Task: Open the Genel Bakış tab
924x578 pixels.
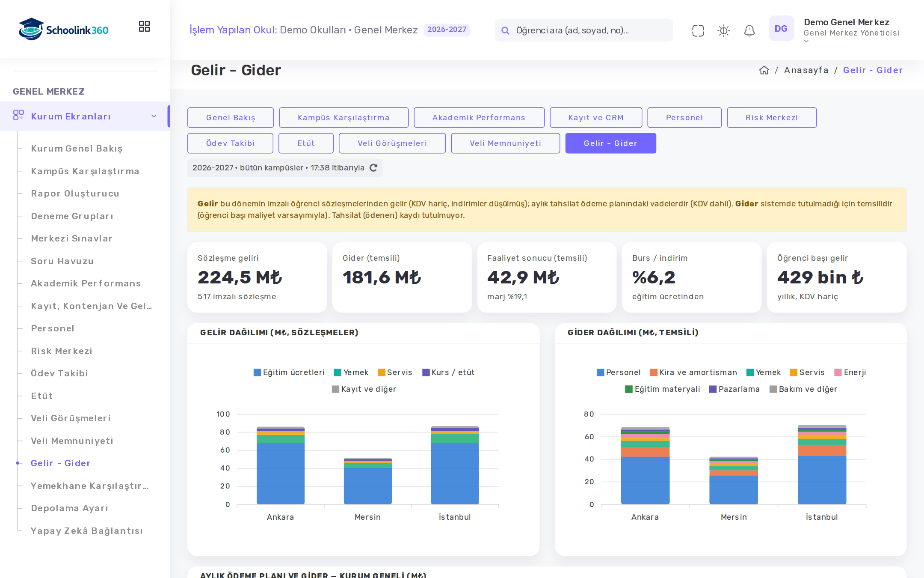Action: [231, 117]
